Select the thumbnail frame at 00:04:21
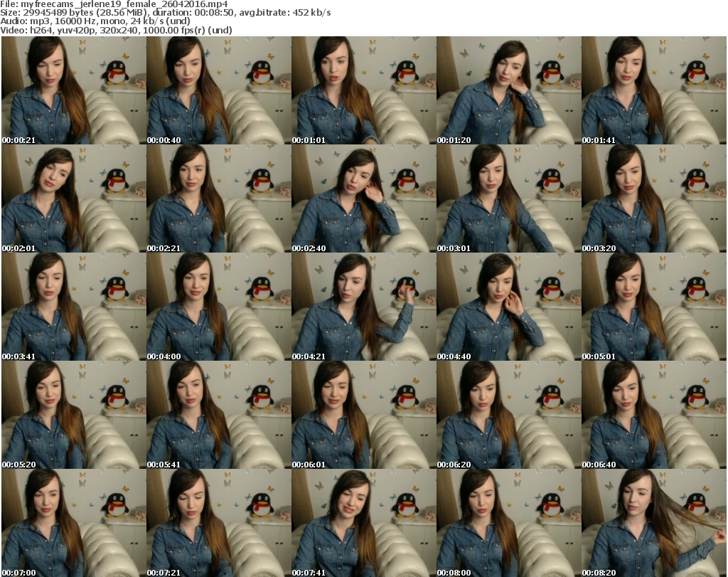Image resolution: width=728 pixels, height=577 pixels. (x=364, y=307)
